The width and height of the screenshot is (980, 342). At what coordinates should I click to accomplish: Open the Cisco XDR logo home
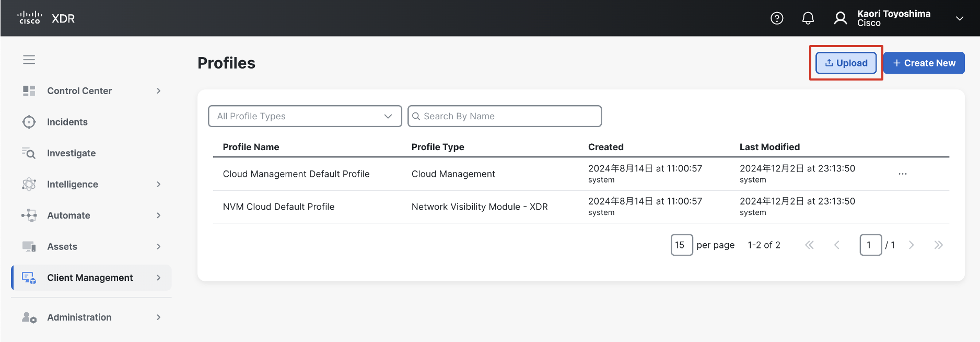click(x=46, y=18)
